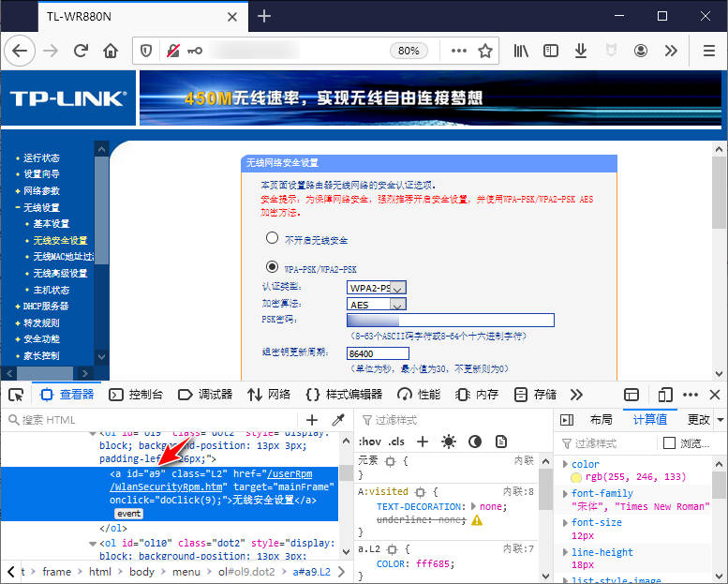
Task: Select 不开启无线安全 radio button
Action: [272, 238]
